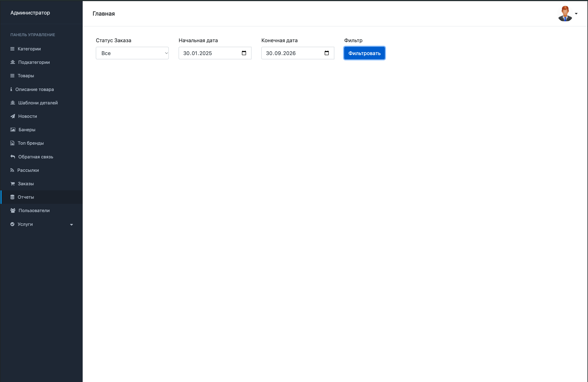The width and height of the screenshot is (588, 382).
Task: Go to Топ бренды
Action: tap(41, 143)
